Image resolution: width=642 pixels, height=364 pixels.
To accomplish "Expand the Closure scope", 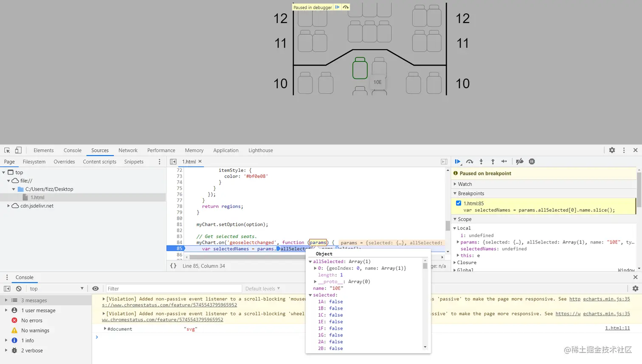I will (455, 263).
